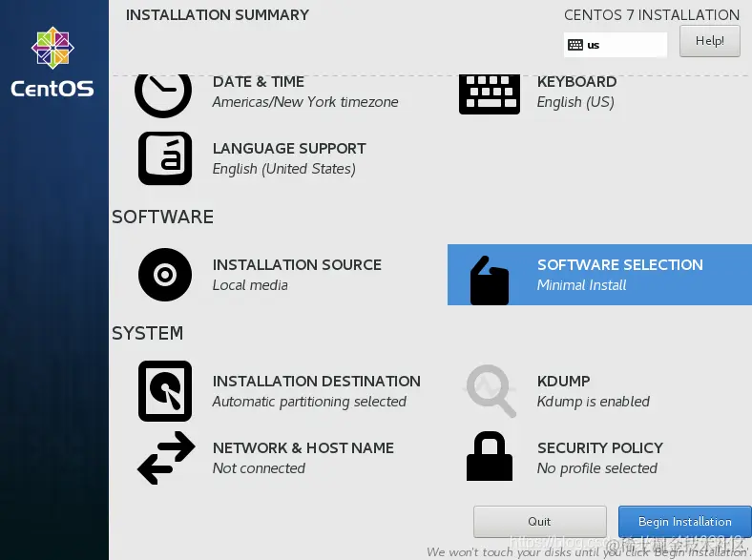Click the Software Selection package icon
This screenshot has width=752, height=560.
pyautogui.click(x=490, y=280)
